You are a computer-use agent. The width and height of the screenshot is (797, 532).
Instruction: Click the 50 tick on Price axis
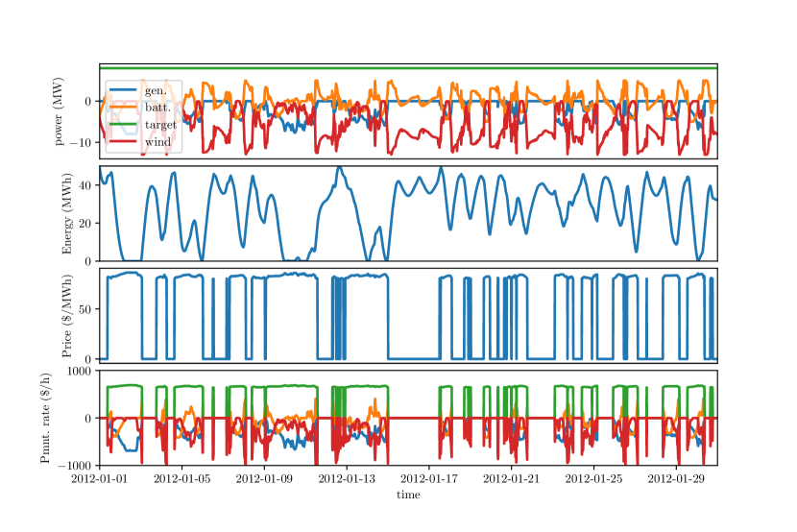point(85,309)
